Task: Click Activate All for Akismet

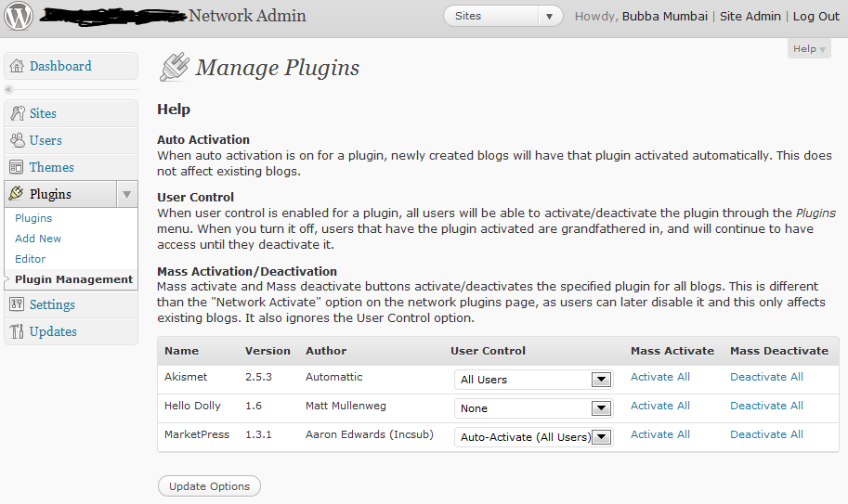Action: tap(659, 377)
